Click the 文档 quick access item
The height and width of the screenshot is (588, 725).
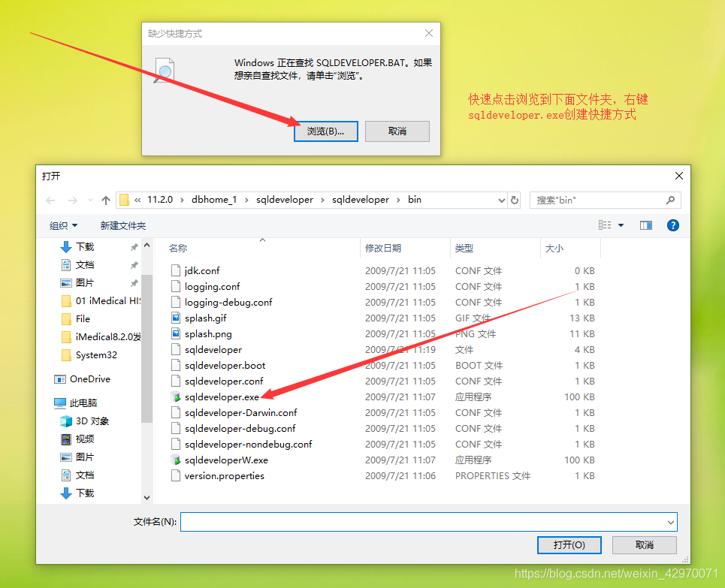click(85, 265)
